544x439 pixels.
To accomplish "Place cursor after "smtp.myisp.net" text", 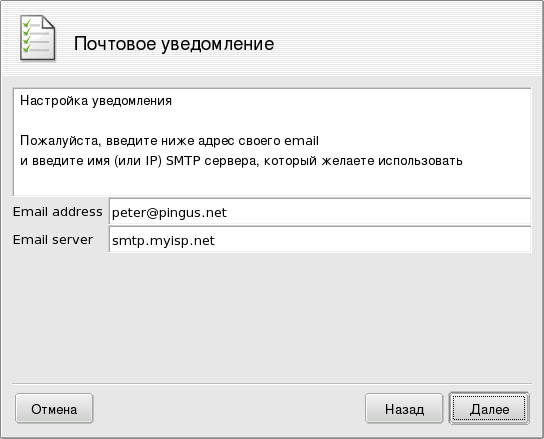I will tap(215, 240).
